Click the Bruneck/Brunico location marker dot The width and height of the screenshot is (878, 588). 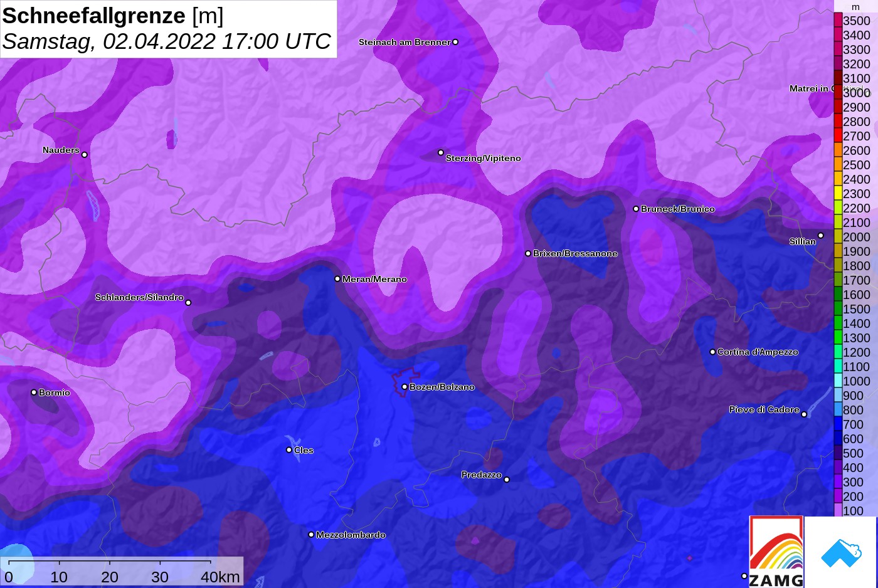click(636, 209)
